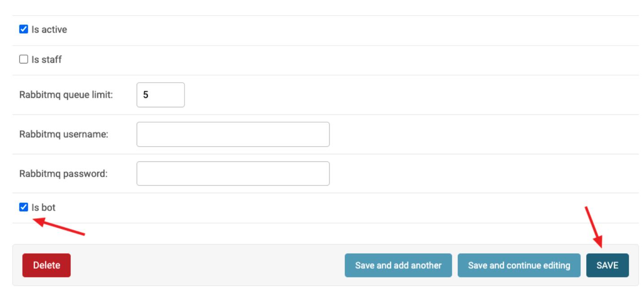Click Save and add another

pyautogui.click(x=398, y=265)
